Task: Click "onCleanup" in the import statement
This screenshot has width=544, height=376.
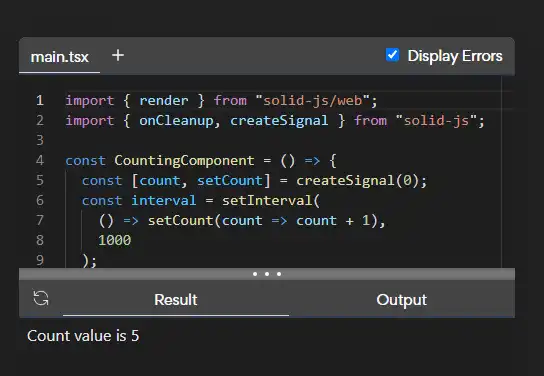Action: coord(176,121)
